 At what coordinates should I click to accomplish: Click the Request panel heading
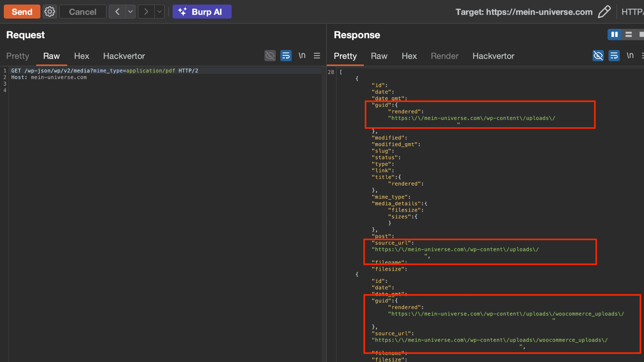tap(25, 35)
